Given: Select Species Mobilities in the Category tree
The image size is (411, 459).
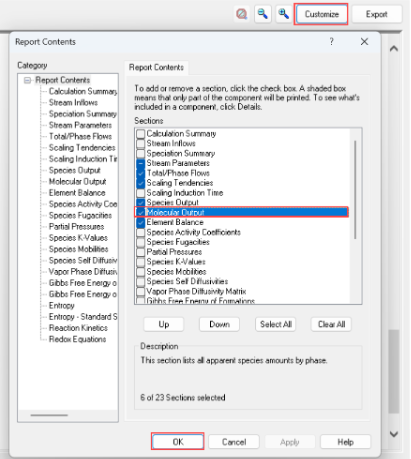Looking at the screenshot, I should (x=78, y=249).
